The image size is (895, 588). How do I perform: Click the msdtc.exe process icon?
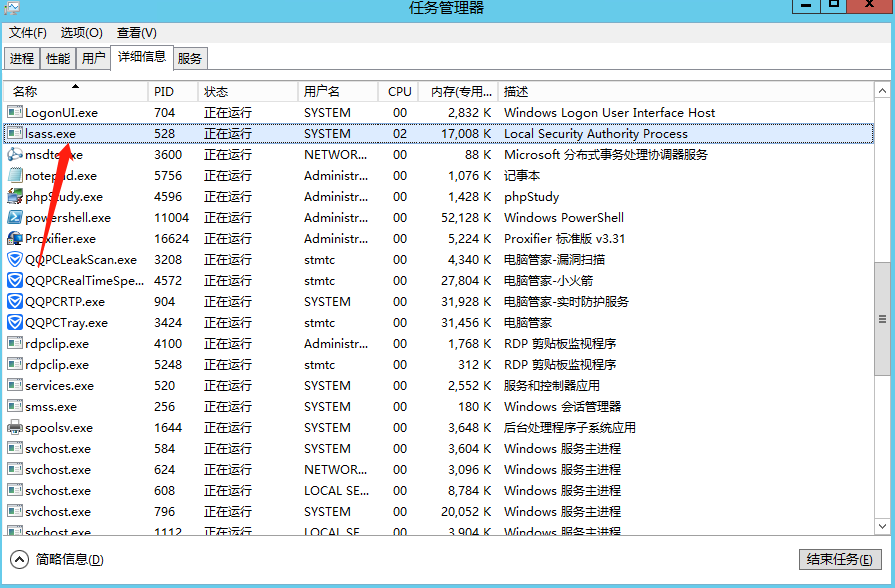[x=15, y=154]
